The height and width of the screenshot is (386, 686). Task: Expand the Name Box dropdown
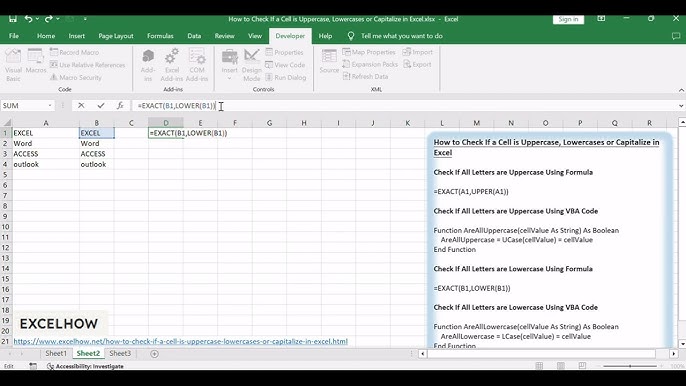(x=50, y=105)
